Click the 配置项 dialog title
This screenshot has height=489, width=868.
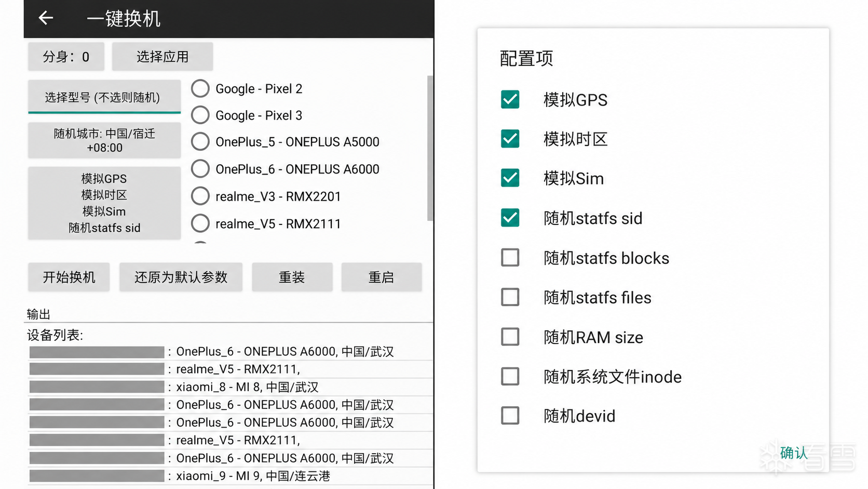click(x=526, y=58)
